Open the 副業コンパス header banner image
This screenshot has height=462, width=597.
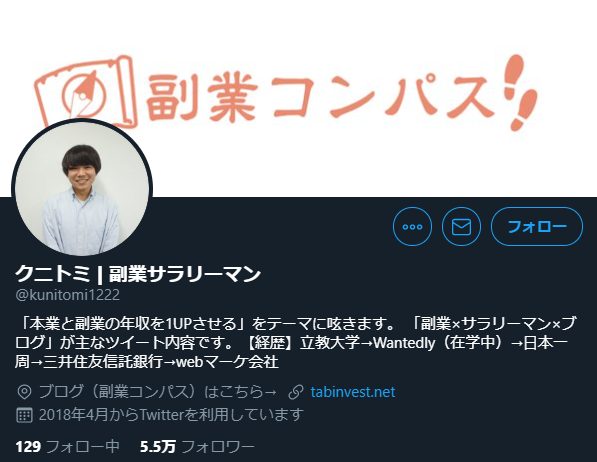click(298, 98)
